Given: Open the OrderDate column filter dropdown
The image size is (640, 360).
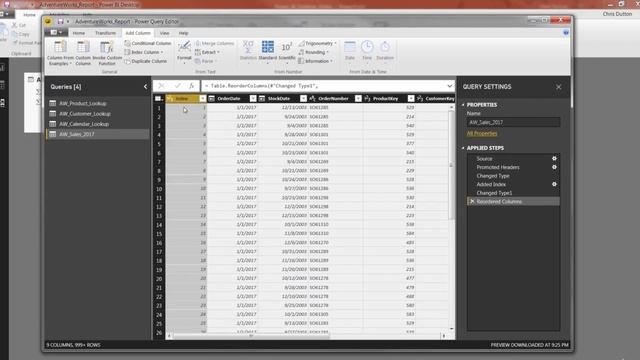Looking at the screenshot, I should coord(253,98).
